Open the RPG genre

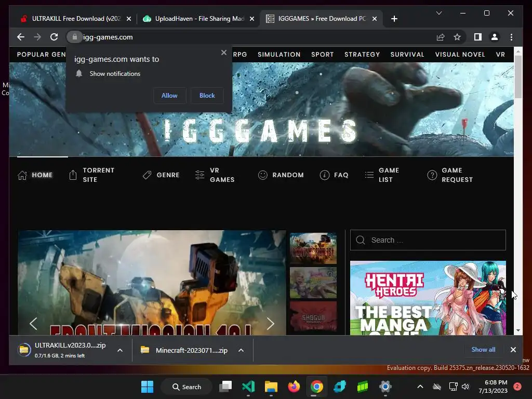[x=240, y=54]
